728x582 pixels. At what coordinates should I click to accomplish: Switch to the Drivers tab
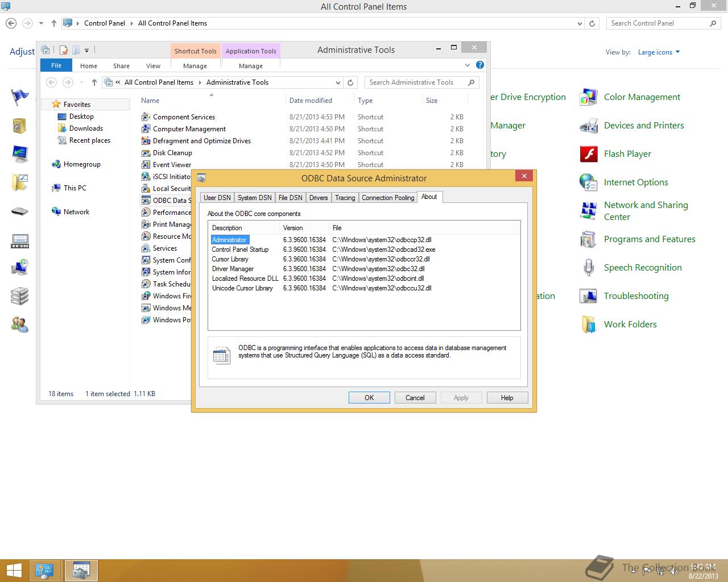(x=318, y=198)
